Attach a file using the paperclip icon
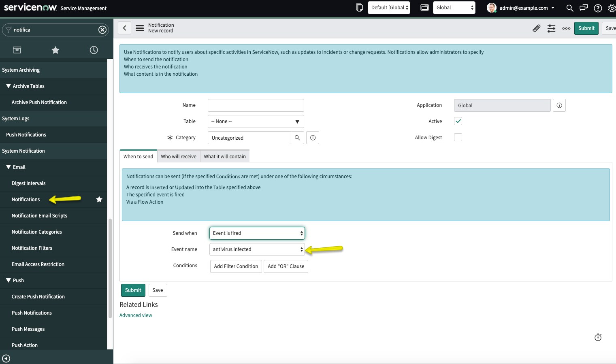 [x=536, y=28]
